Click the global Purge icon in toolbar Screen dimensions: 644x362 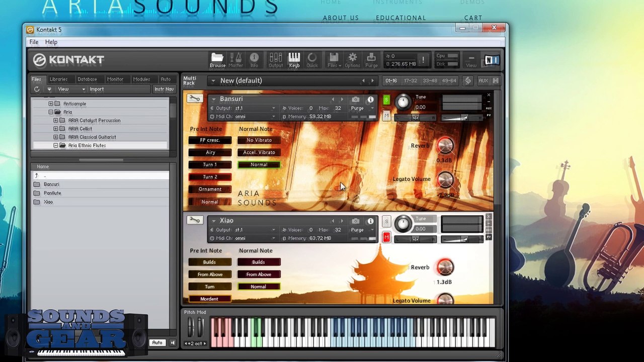coord(371,60)
